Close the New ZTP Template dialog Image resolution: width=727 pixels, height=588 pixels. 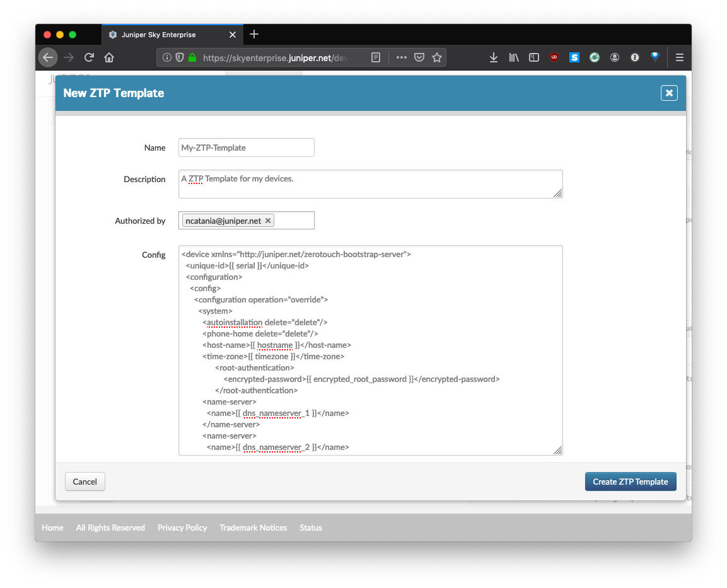tap(669, 93)
